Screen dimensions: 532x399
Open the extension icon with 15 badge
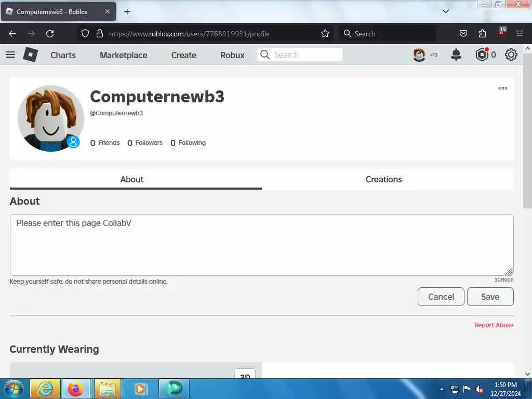pos(501,33)
